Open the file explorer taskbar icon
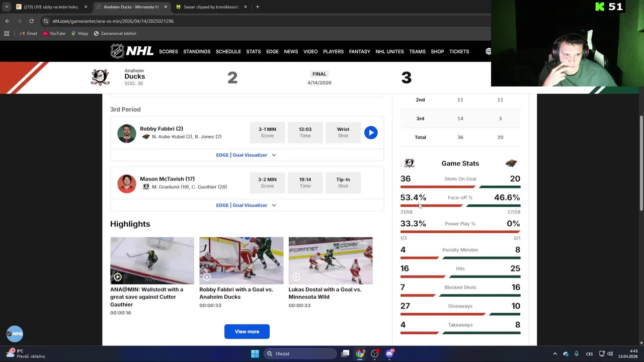Screen dimensions: 644x362 [x=345, y=353]
